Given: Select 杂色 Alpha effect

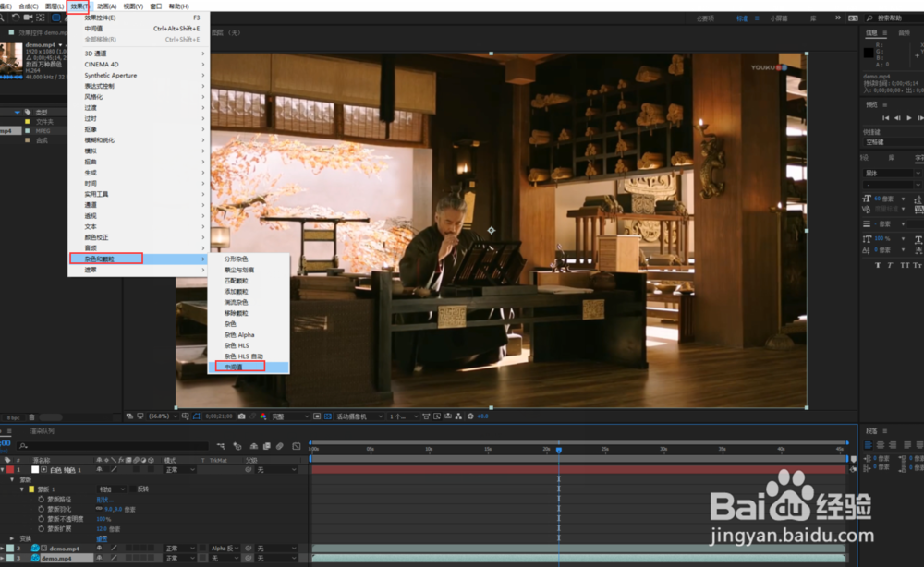Looking at the screenshot, I should (x=248, y=334).
